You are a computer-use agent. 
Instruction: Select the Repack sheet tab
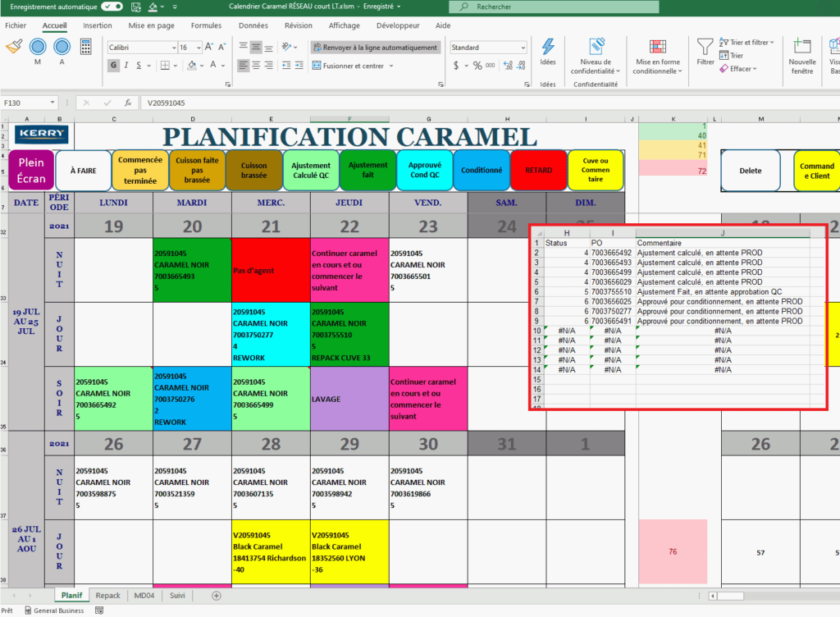tap(108, 596)
